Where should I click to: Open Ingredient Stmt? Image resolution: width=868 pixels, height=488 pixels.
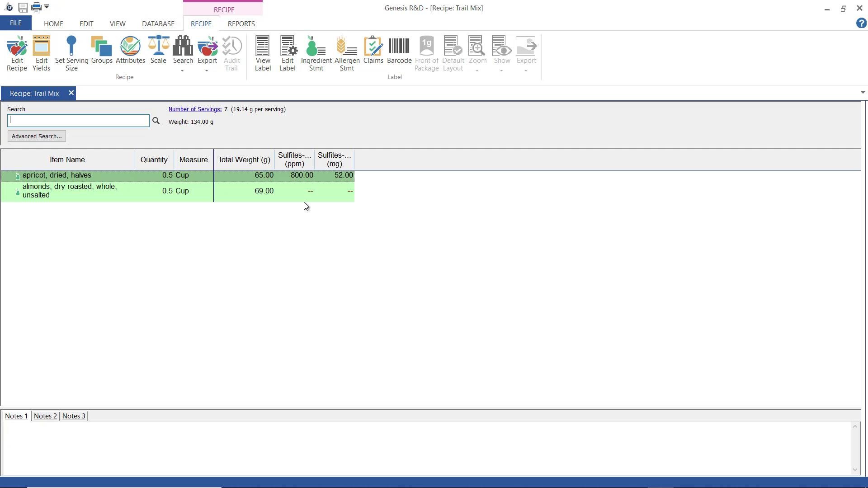(316, 53)
